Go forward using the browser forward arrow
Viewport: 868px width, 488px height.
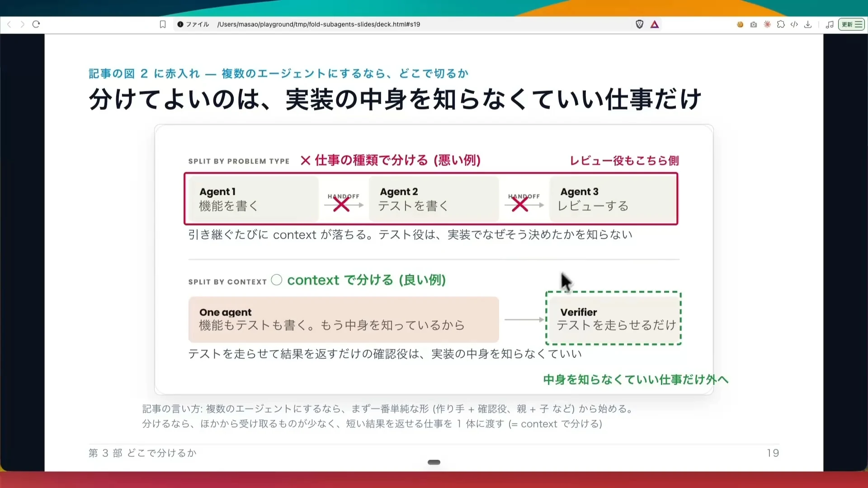coord(23,24)
